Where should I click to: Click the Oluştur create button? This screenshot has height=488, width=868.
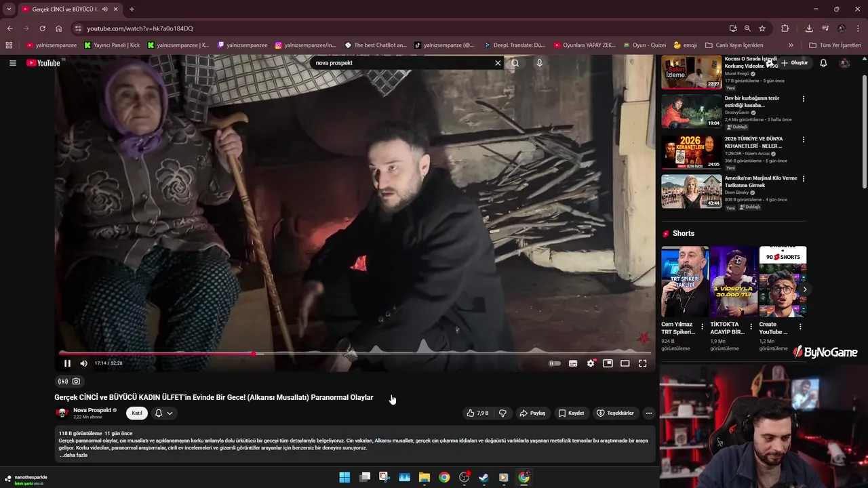click(795, 63)
